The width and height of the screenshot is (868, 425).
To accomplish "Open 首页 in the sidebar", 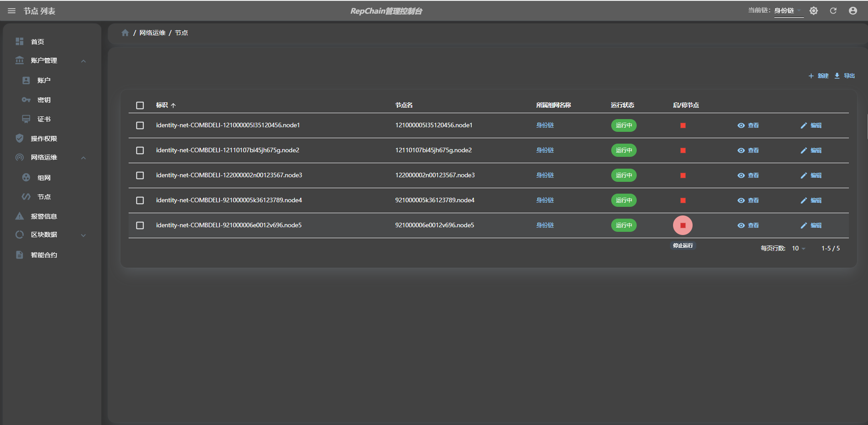I will (x=37, y=42).
